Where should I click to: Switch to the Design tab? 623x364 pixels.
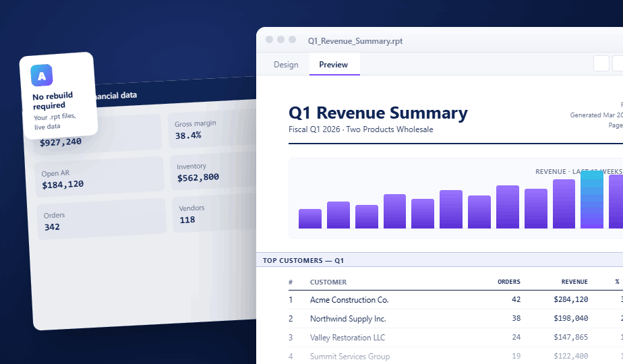(285, 65)
